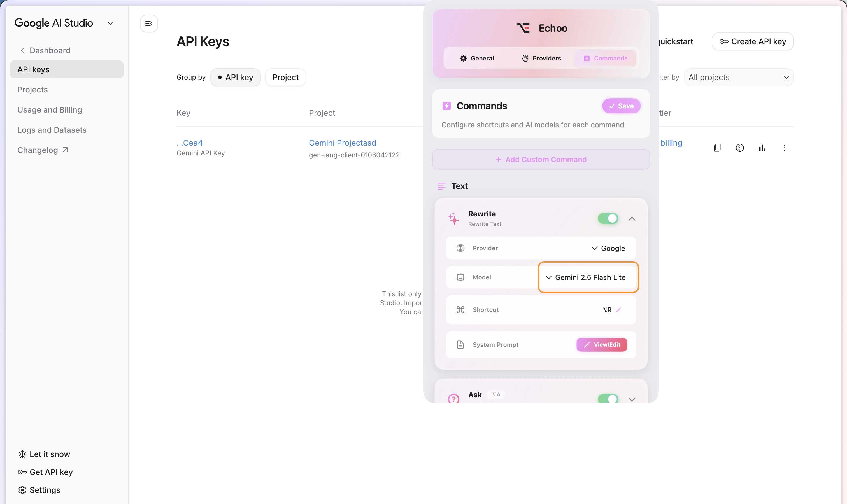Open the three-dot key options menu
The width and height of the screenshot is (847, 504).
[x=785, y=148]
